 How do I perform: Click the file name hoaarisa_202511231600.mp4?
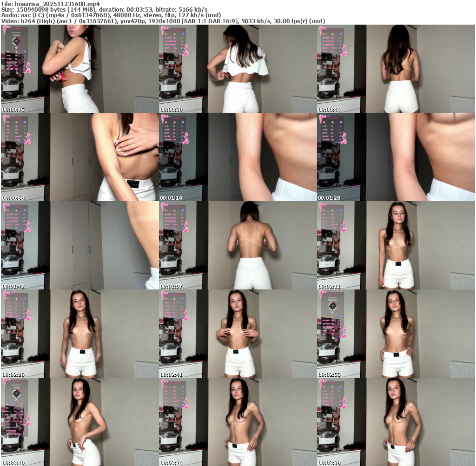click(x=57, y=4)
